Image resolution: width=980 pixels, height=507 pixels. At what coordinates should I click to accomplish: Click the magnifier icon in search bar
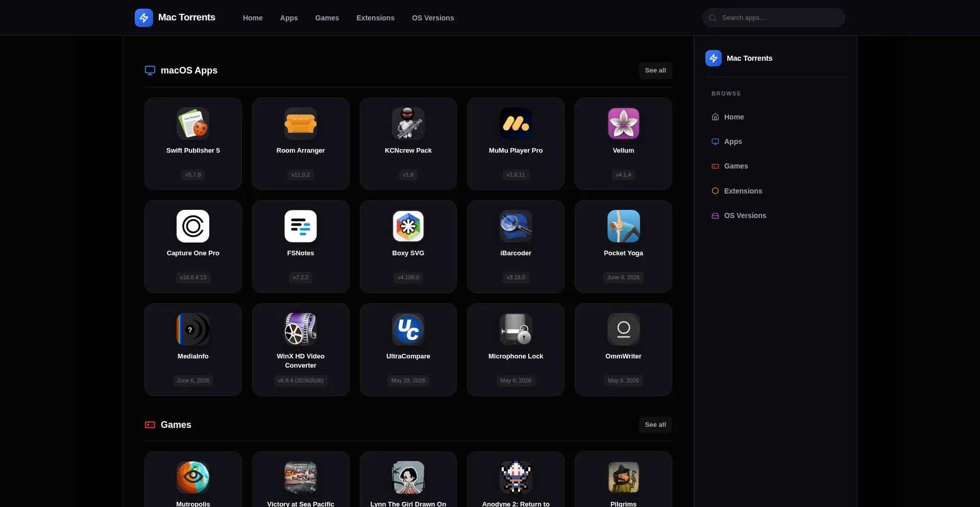tap(713, 18)
